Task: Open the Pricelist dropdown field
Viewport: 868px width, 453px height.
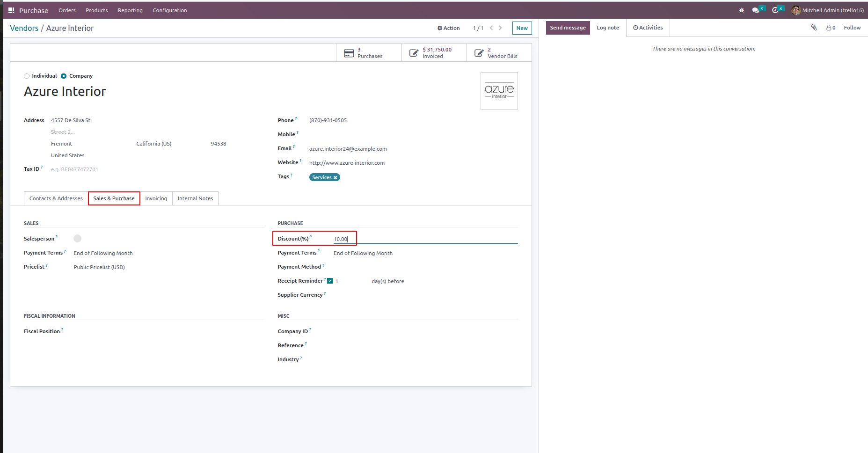Action: pos(168,267)
